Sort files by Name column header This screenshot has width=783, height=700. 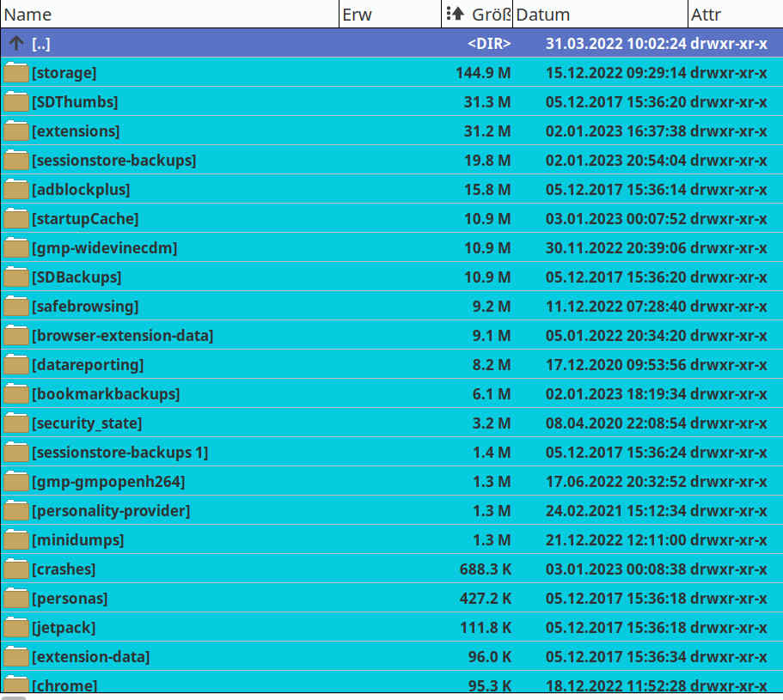click(28, 15)
